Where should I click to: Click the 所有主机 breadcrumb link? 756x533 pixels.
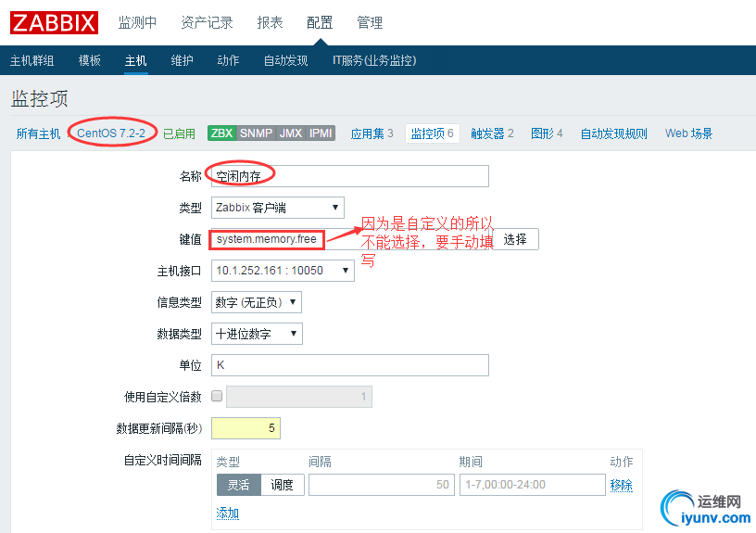click(x=39, y=133)
